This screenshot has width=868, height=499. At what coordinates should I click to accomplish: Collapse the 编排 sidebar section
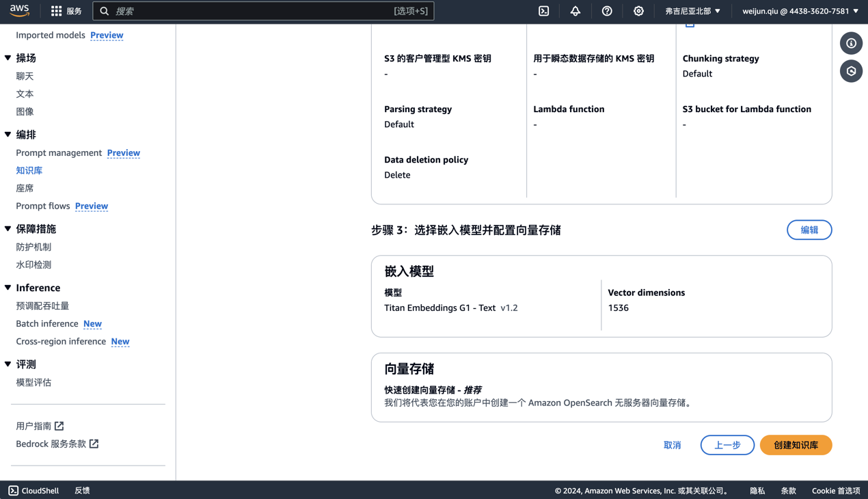point(8,135)
